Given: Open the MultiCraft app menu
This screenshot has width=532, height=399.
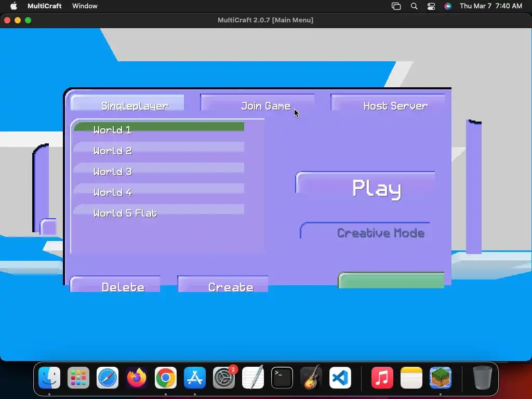Looking at the screenshot, I should click(45, 6).
